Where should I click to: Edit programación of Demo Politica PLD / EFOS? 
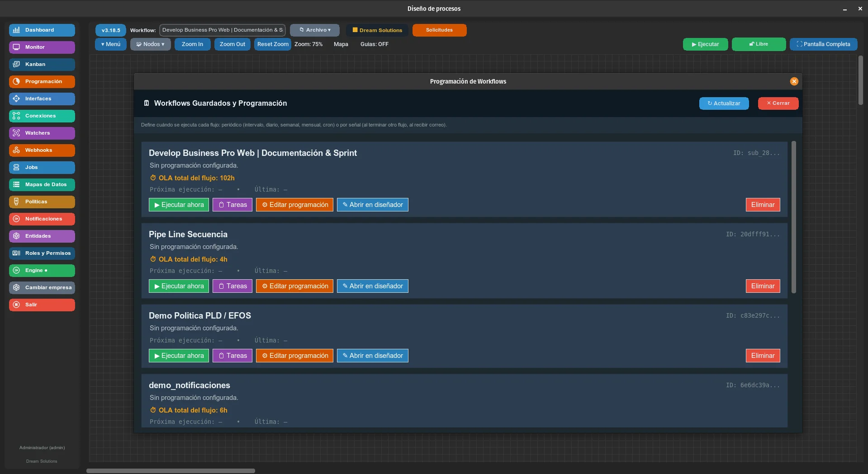coord(294,356)
